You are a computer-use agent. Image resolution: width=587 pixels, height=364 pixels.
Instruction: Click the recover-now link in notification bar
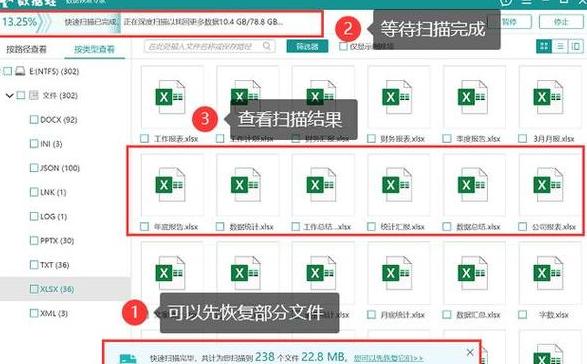tap(389, 358)
